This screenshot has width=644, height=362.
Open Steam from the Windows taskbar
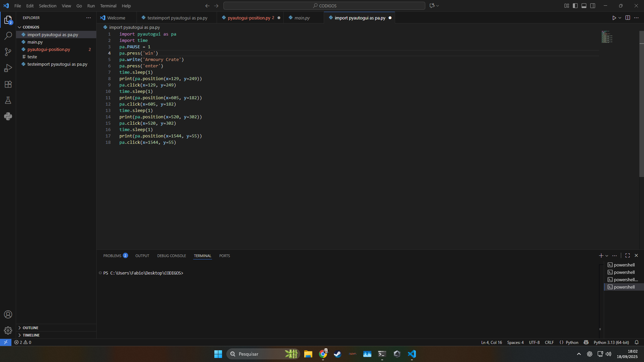click(x=337, y=354)
